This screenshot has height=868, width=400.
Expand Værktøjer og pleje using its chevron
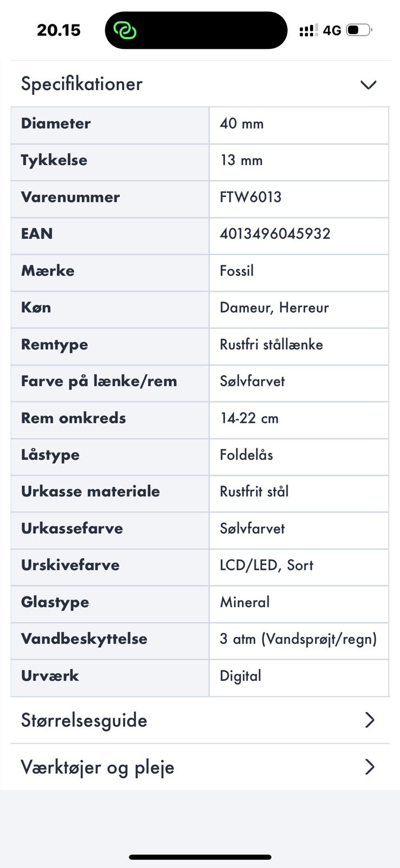370,767
